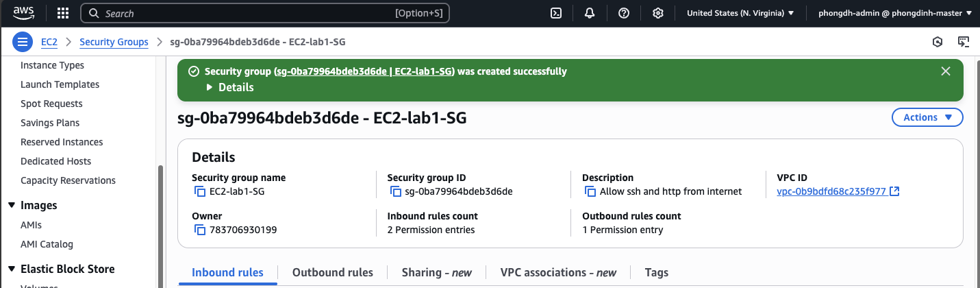Copy the owner account number
The width and height of the screenshot is (980, 288).
(x=200, y=230)
